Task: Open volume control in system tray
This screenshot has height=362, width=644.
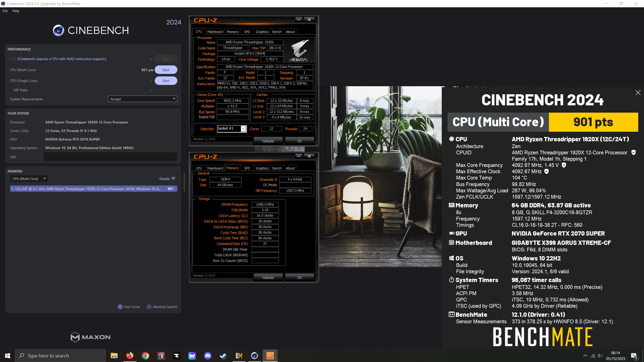Action: point(600,356)
